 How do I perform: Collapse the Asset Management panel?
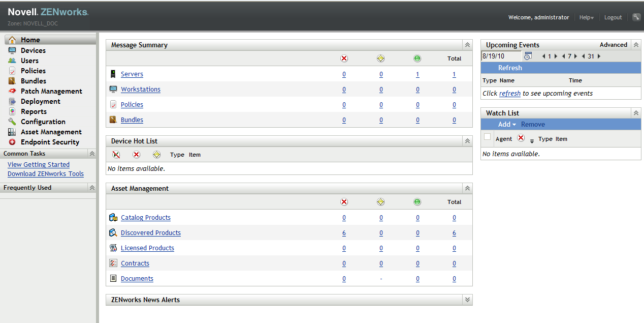click(467, 188)
